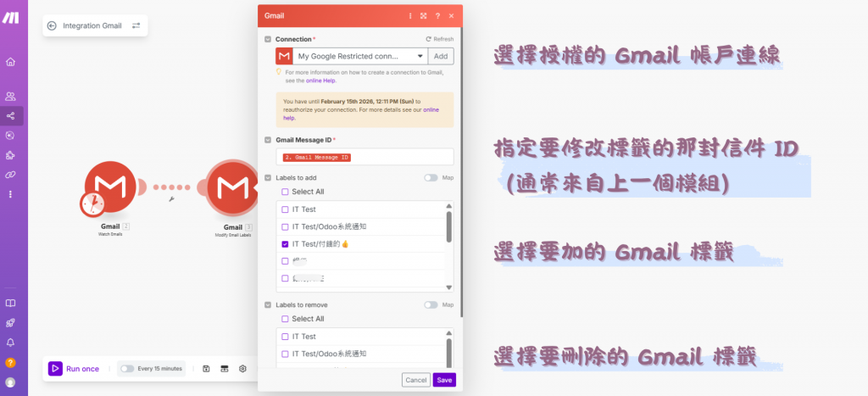Toggle the Every 15 minutes schedule switch

click(127, 369)
